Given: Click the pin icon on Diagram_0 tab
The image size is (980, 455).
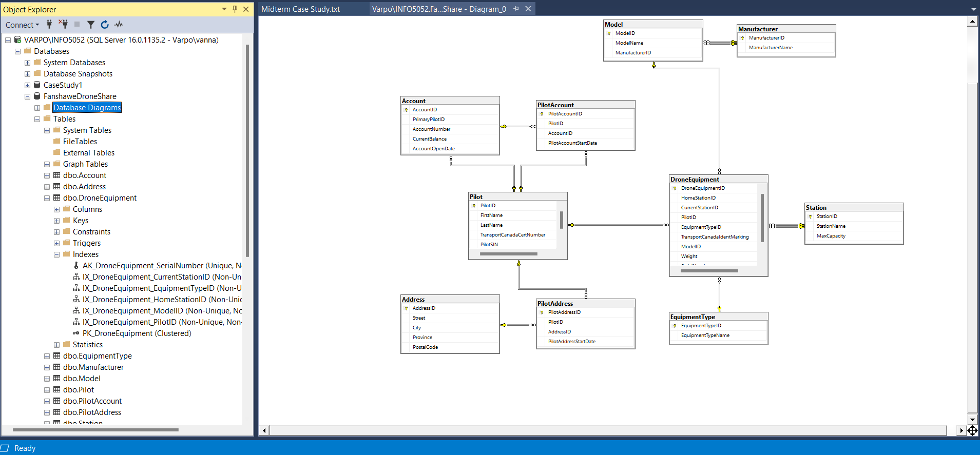Looking at the screenshot, I should tap(516, 9).
